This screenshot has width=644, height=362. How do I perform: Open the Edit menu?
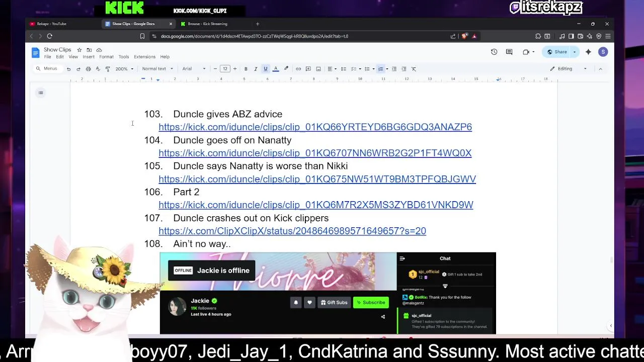pos(60,57)
